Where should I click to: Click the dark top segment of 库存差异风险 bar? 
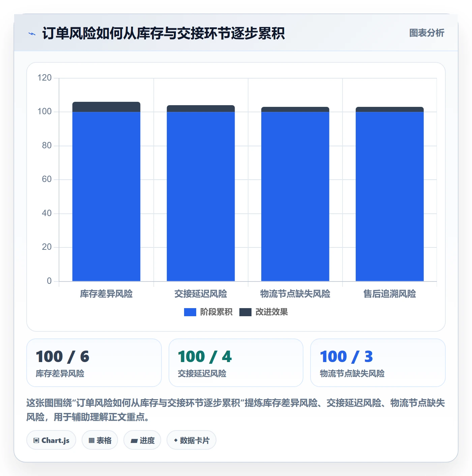106,107
